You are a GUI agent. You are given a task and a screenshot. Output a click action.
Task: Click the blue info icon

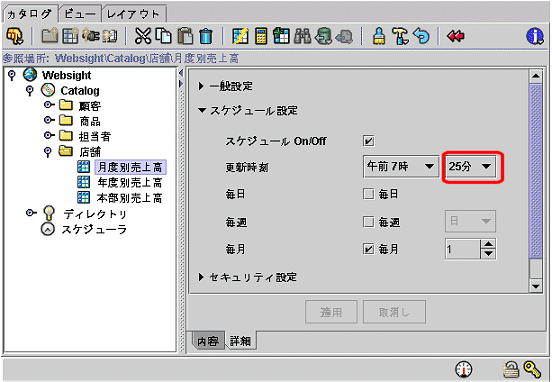coord(535,36)
